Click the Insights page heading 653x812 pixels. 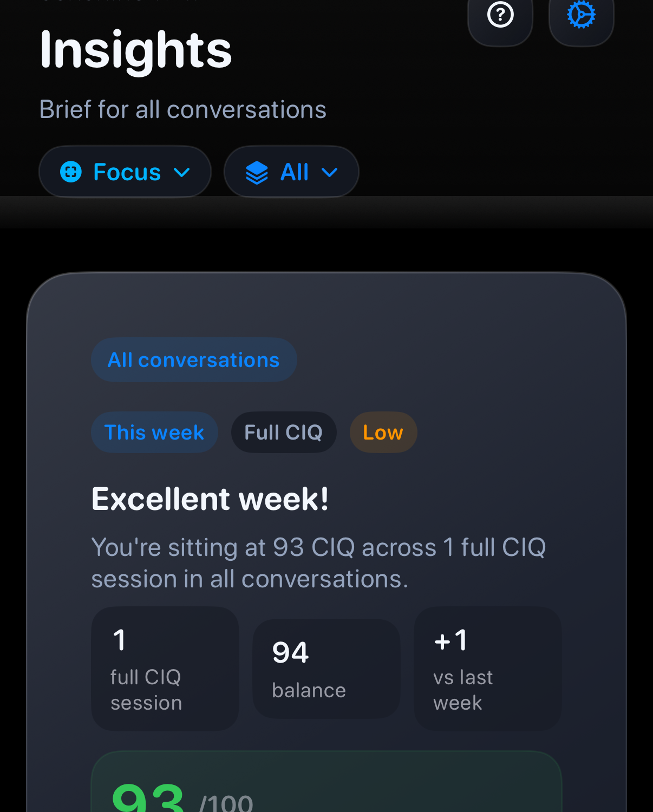pyautogui.click(x=135, y=50)
